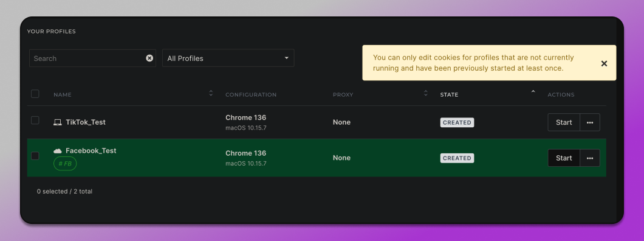This screenshot has height=241, width=644.
Task: Click the cloud icon beside Facebook_Test
Action: click(x=58, y=151)
